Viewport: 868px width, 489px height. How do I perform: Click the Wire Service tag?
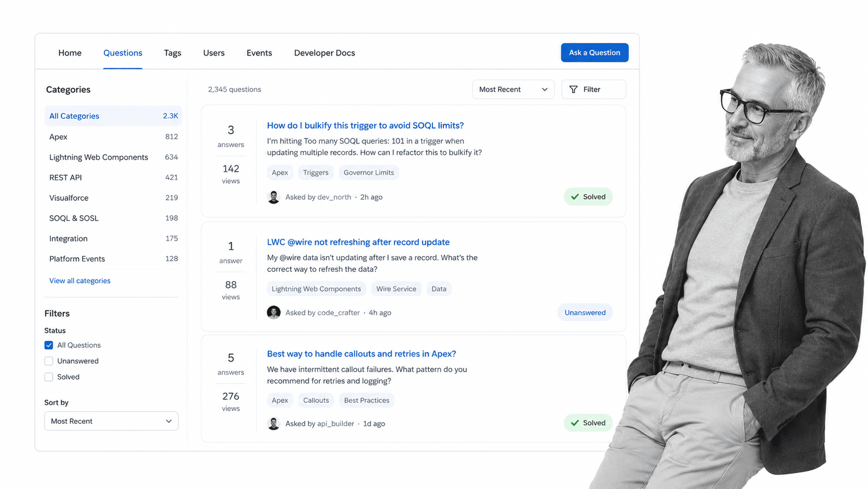point(396,289)
